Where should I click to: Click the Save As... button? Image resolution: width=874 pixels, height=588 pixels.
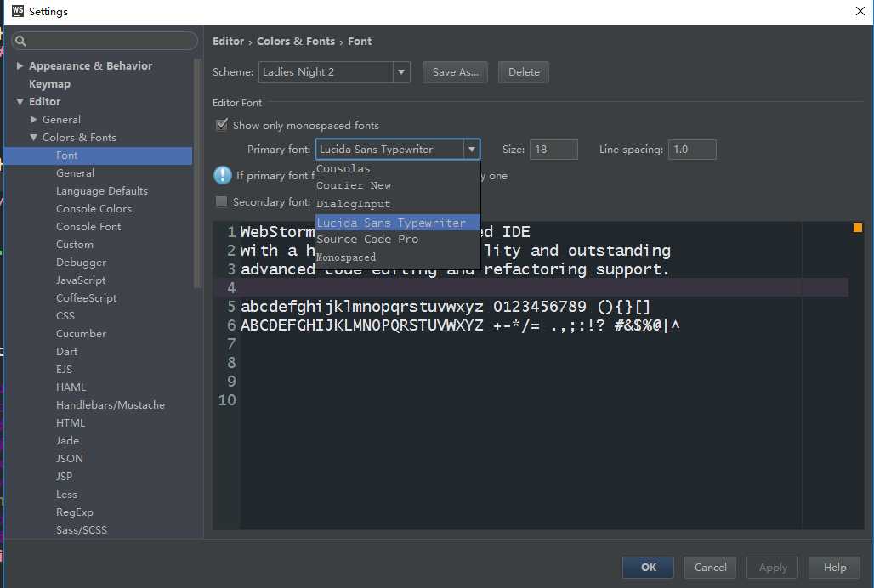pyautogui.click(x=455, y=72)
